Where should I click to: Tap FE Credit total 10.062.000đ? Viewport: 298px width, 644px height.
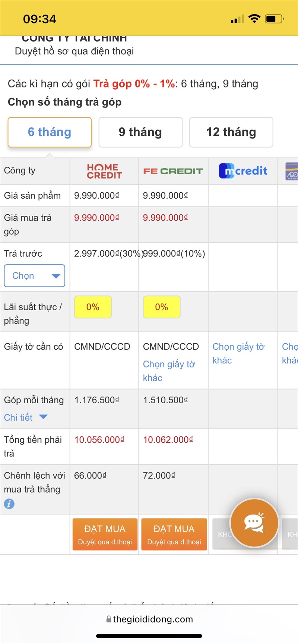(168, 440)
